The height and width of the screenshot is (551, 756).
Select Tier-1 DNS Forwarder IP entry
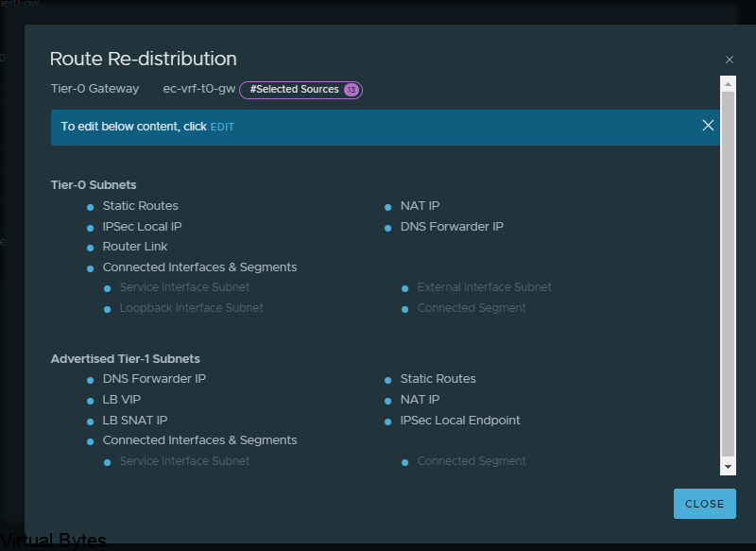pyautogui.click(x=154, y=379)
